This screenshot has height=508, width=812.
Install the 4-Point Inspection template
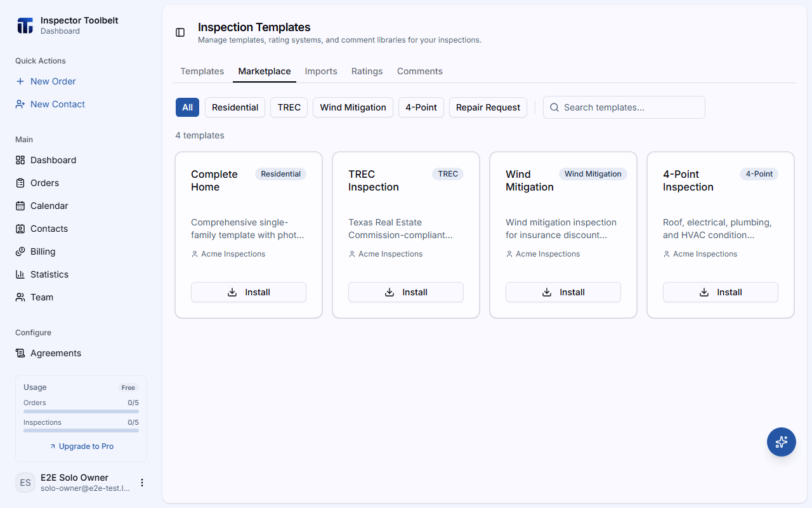pyautogui.click(x=721, y=292)
